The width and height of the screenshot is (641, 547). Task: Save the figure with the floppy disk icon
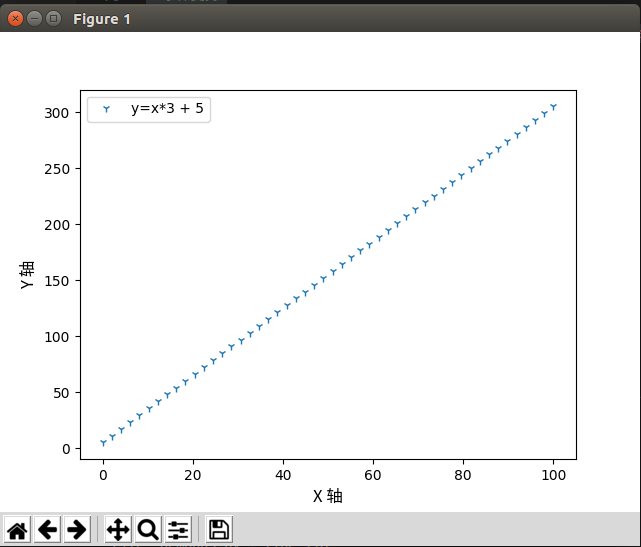pyautogui.click(x=219, y=530)
